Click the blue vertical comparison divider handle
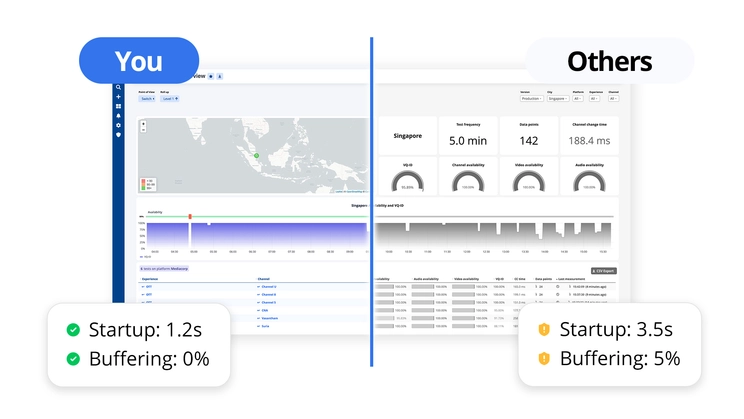The width and height of the screenshot is (744, 419). point(372,202)
